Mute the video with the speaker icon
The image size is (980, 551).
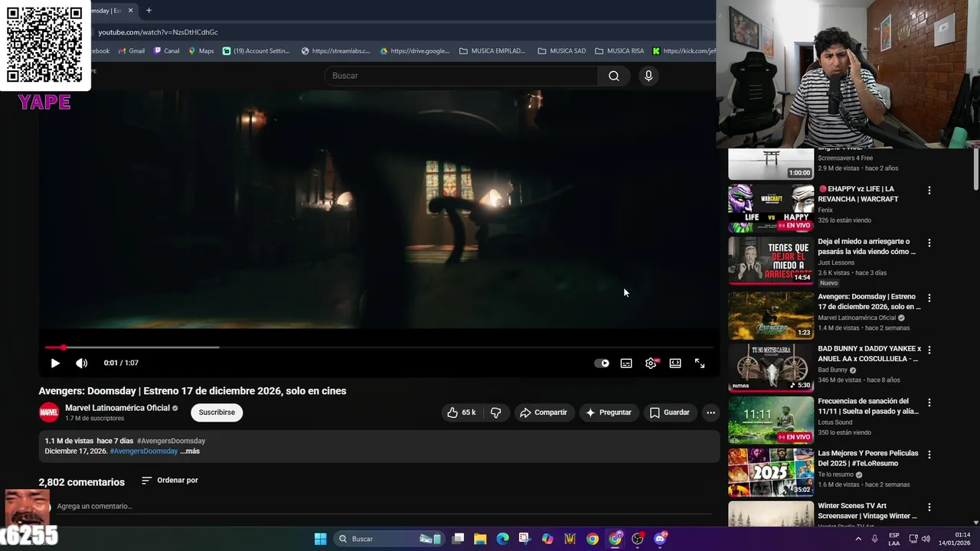82,364
